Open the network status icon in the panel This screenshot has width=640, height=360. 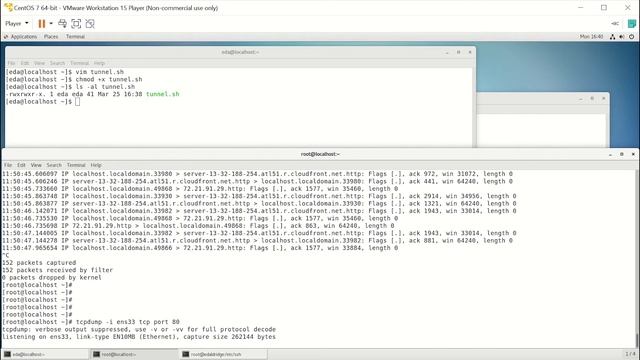(x=612, y=37)
